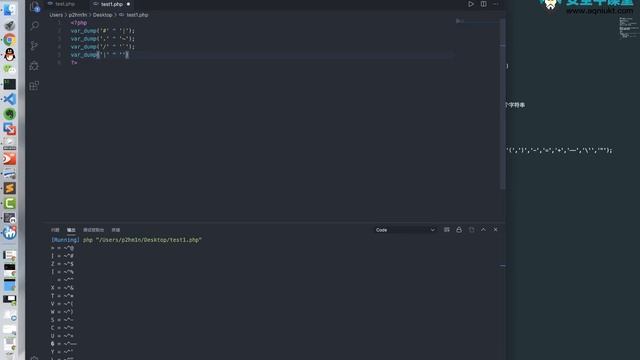The width and height of the screenshot is (640, 360).
Task: Open Finder from the Dock
Action: tap(9, 9)
